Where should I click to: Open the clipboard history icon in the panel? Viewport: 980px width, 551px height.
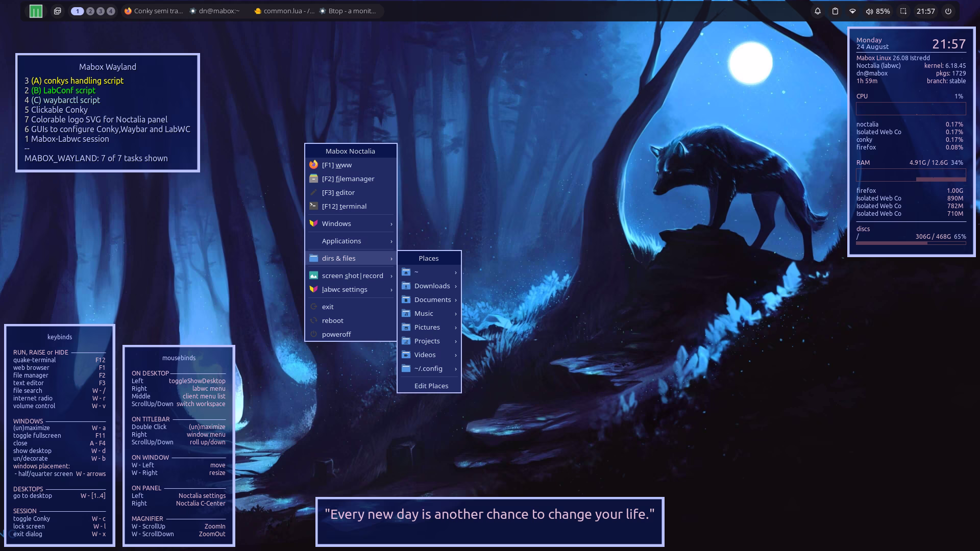(x=835, y=11)
